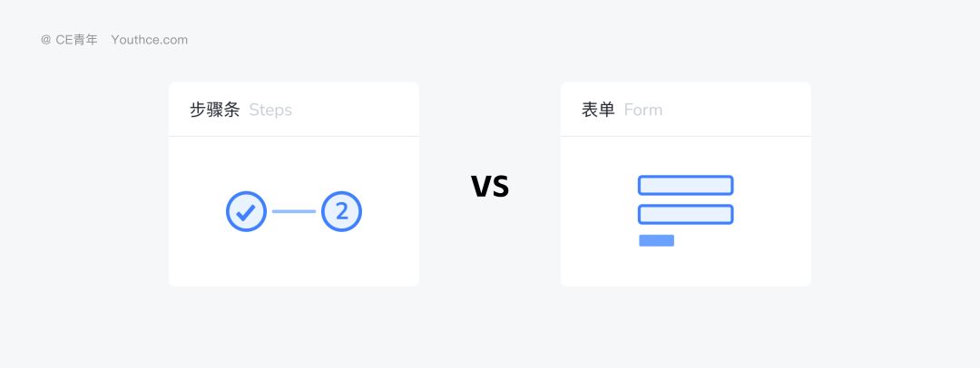Open the Youthce.com link
Image resolution: width=980 pixels, height=368 pixels.
point(149,40)
